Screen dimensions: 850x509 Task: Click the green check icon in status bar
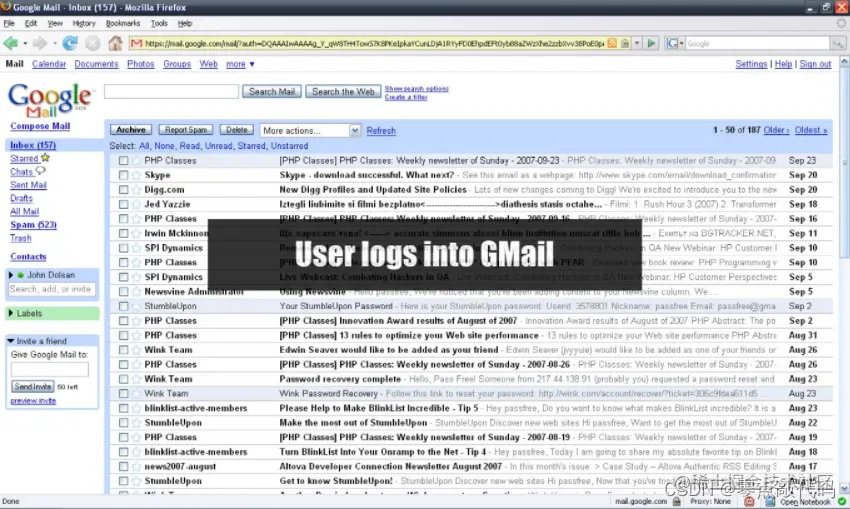[842, 501]
